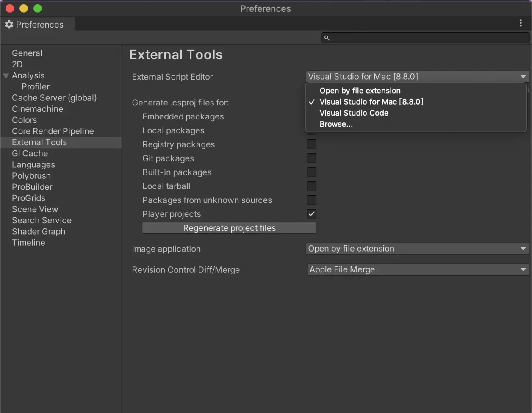Click the External Script Editor dropdown arrow
Image resolution: width=532 pixels, height=413 pixels.
pos(523,77)
